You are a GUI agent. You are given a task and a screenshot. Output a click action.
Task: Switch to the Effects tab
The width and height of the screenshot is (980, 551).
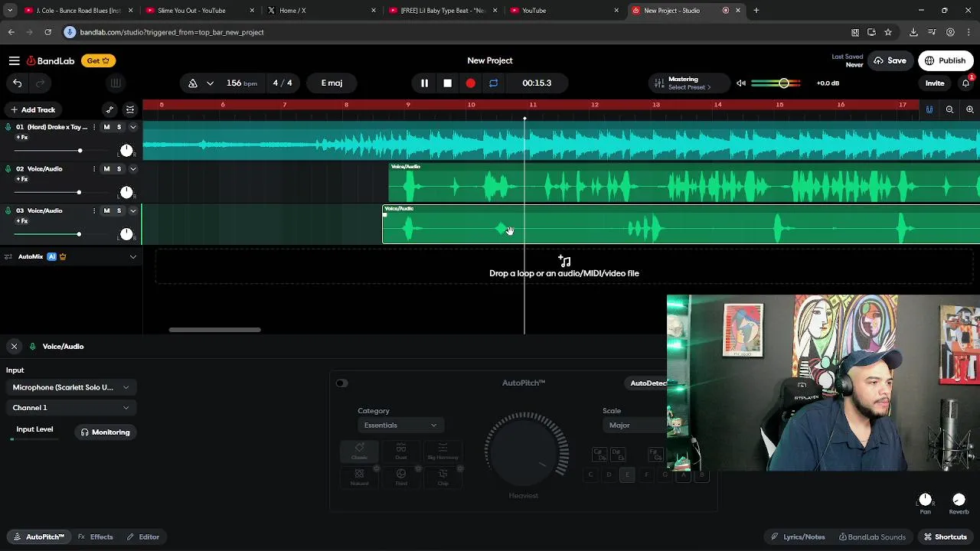(96, 537)
